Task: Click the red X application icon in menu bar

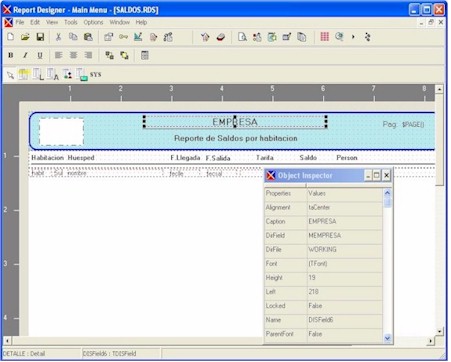Action: (8, 23)
